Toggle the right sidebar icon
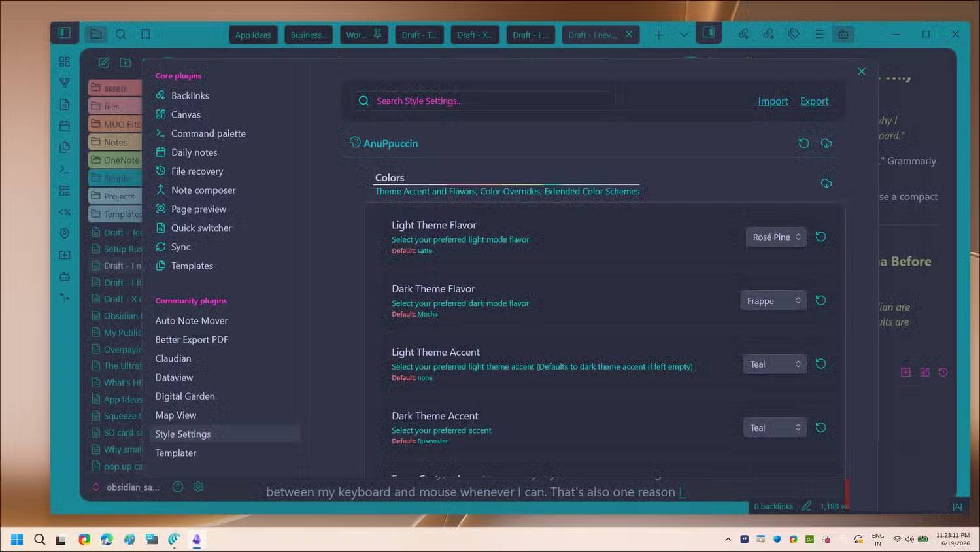980x552 pixels. 708,33
